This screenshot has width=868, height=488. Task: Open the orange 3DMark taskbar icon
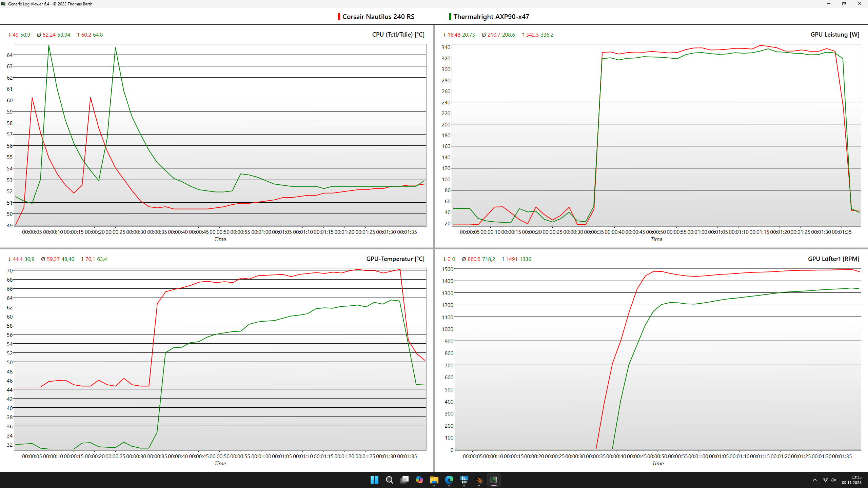479,480
